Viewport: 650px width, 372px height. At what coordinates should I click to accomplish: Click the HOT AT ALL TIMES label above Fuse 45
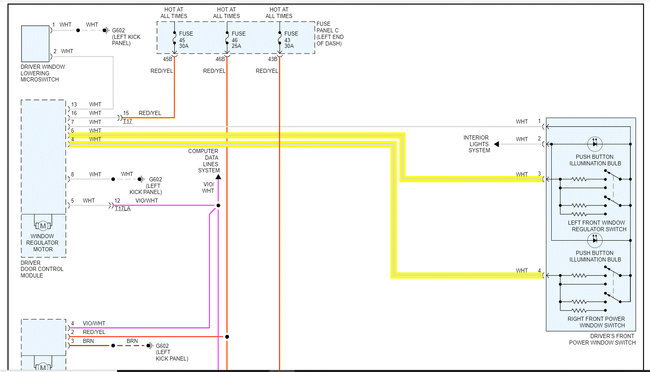[x=174, y=12]
